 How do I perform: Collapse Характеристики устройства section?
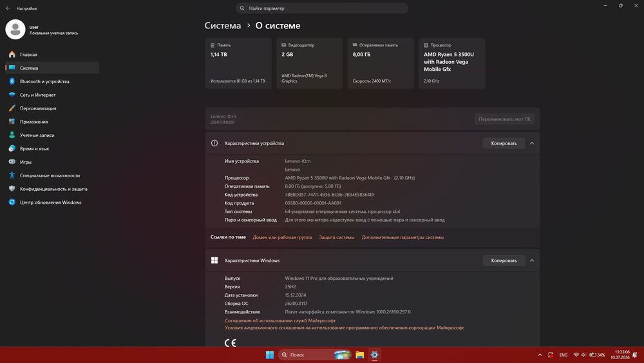click(x=532, y=144)
